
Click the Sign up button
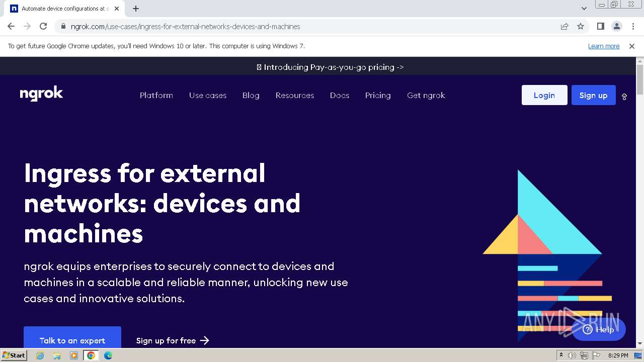click(x=594, y=95)
